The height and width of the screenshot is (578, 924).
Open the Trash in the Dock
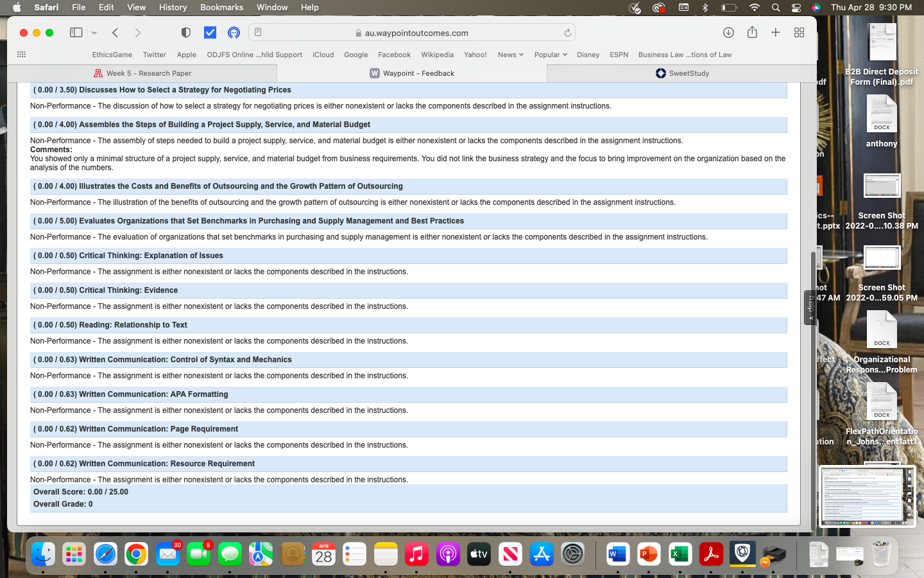[882, 554]
